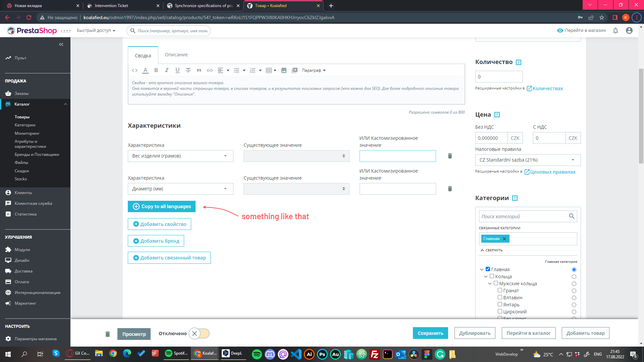
Task: Select Гранат as main category radio
Action: pos(574,291)
